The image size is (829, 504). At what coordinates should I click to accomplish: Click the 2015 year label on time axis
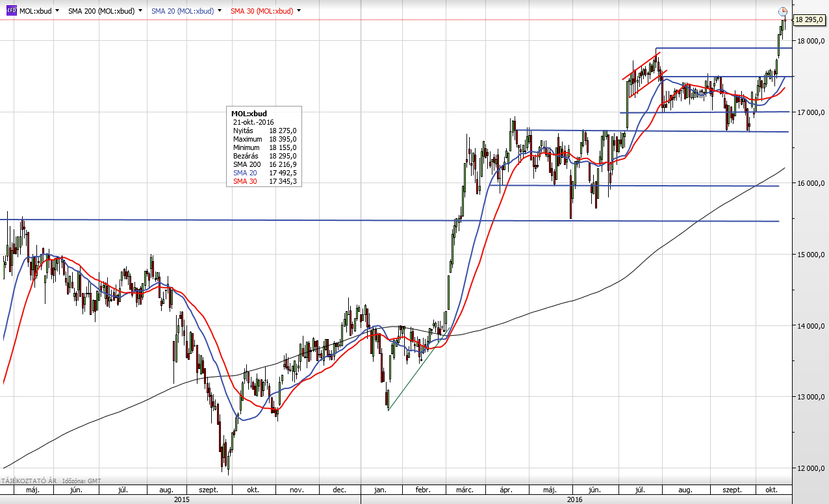pyautogui.click(x=182, y=499)
